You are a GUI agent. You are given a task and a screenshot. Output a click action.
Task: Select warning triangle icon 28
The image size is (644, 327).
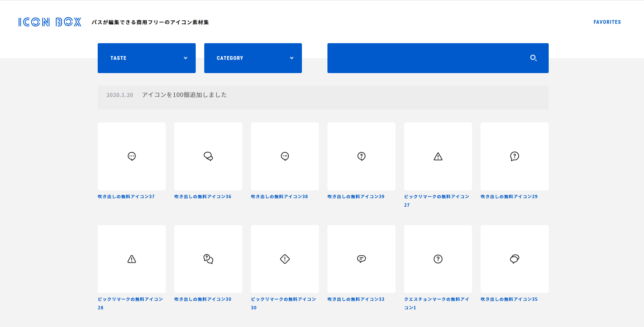click(132, 259)
